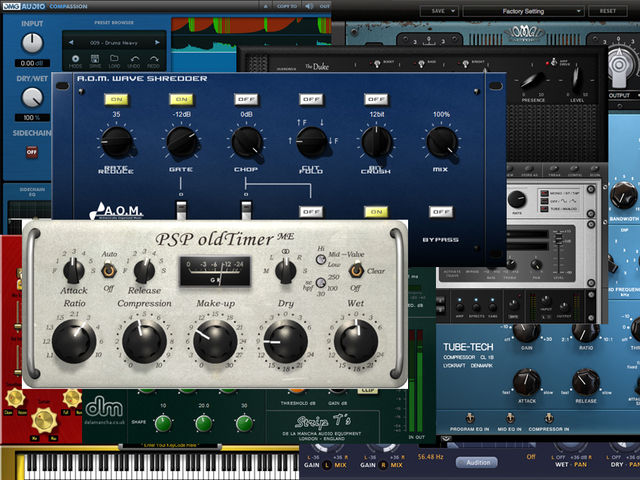Click the speaker icon in Compassion top bar

[309, 6]
